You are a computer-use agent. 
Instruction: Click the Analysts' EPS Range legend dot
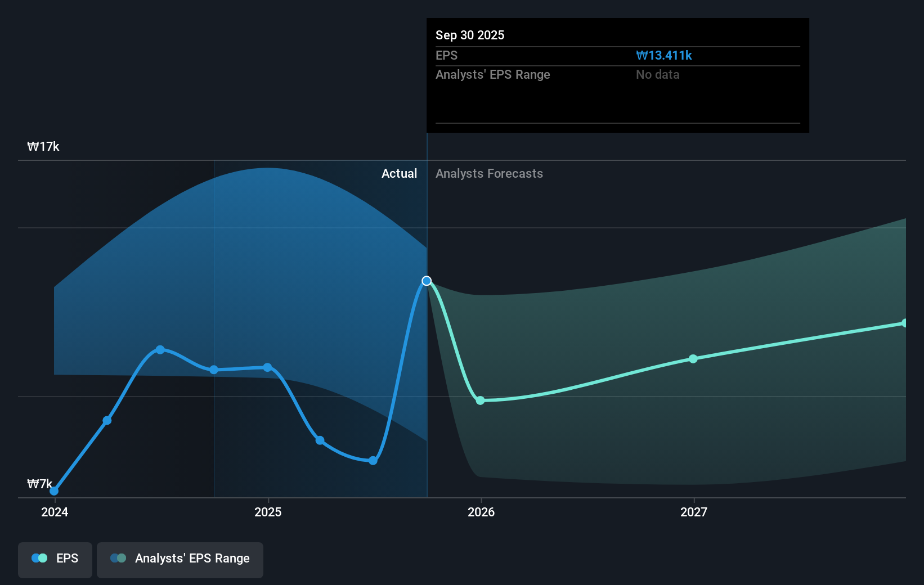click(x=117, y=558)
